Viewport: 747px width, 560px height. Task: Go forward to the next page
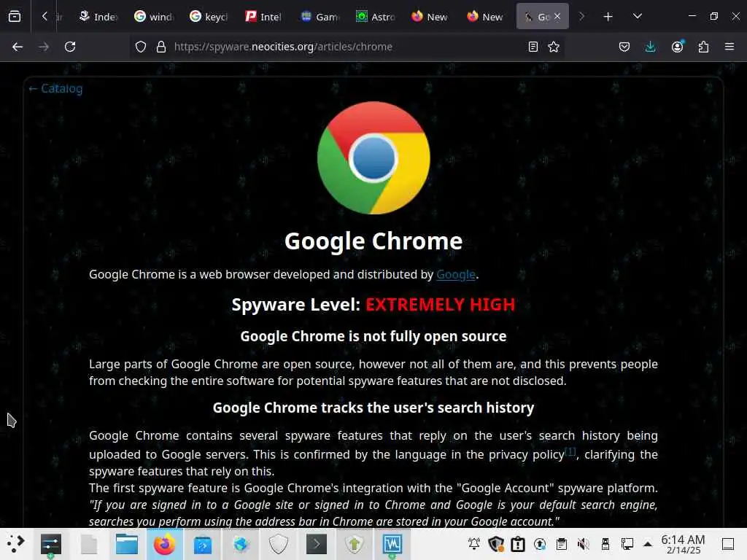click(x=44, y=47)
